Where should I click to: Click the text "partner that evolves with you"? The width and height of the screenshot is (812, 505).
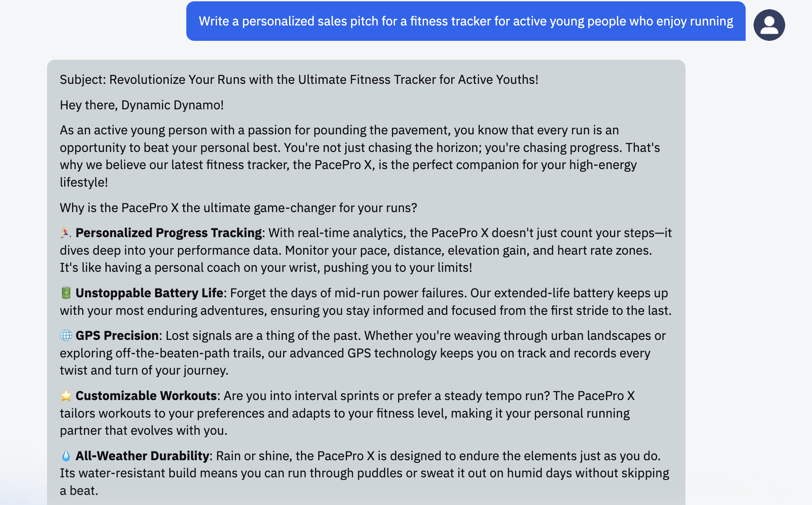point(143,430)
